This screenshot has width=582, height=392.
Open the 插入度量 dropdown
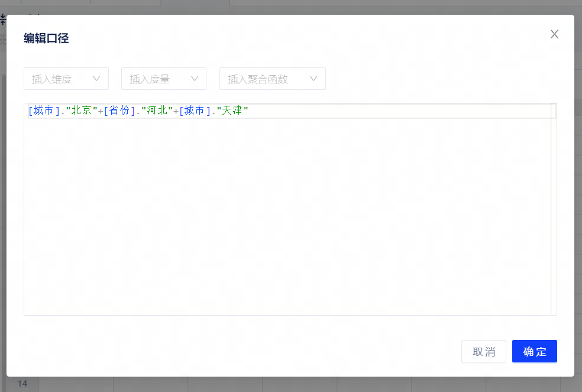coord(163,79)
